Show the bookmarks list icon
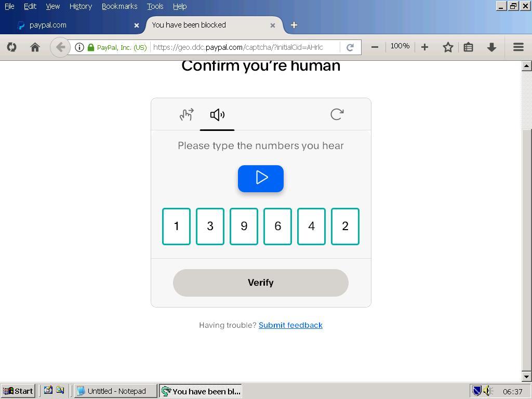The image size is (532, 399). (468, 47)
